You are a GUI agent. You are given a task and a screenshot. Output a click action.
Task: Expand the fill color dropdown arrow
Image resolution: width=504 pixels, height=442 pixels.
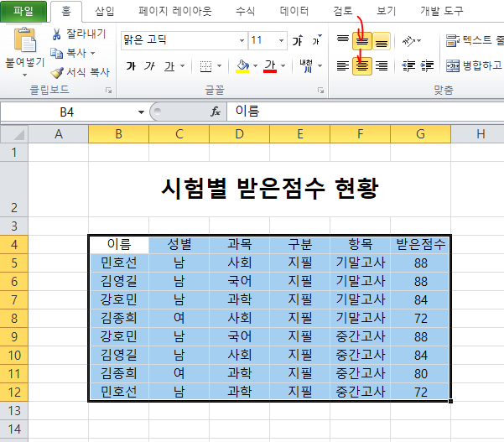pyautogui.click(x=255, y=66)
